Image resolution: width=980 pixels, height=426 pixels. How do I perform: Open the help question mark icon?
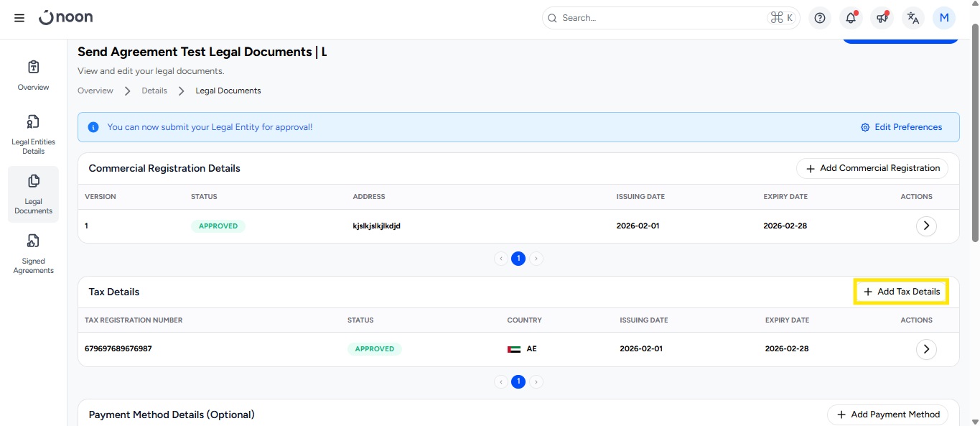click(820, 18)
